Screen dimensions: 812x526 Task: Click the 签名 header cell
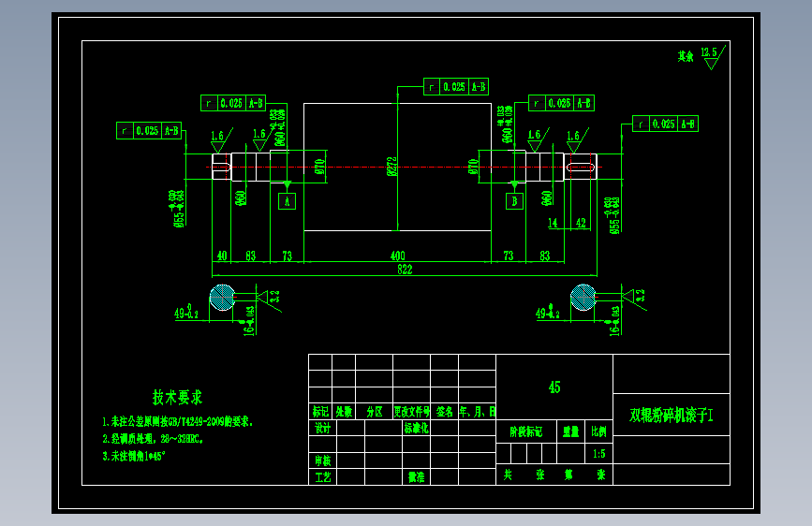[x=444, y=412]
